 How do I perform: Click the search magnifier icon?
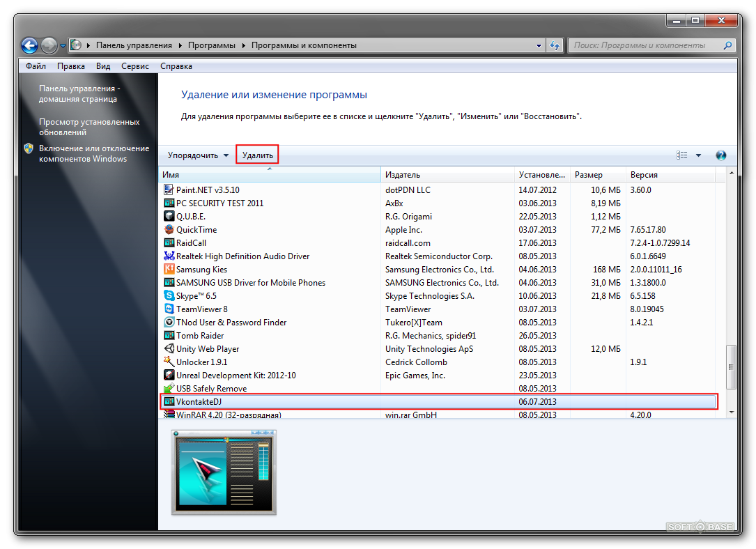point(727,45)
